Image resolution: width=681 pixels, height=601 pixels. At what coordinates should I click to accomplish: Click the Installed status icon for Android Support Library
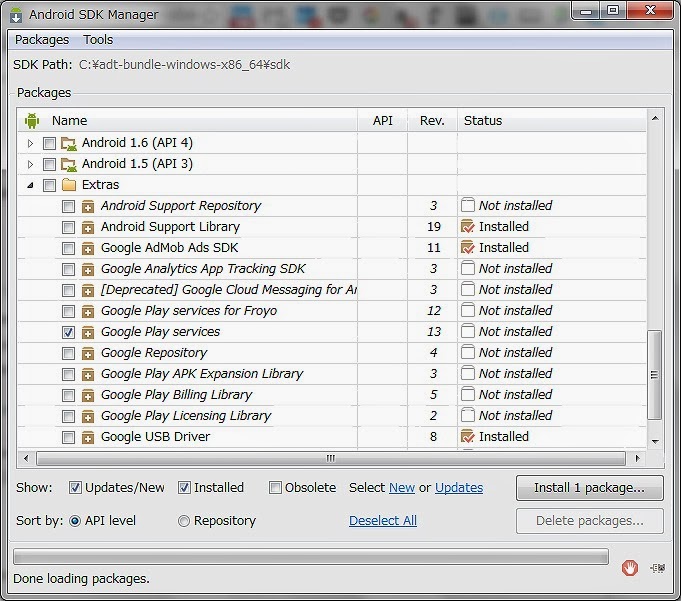(x=467, y=226)
